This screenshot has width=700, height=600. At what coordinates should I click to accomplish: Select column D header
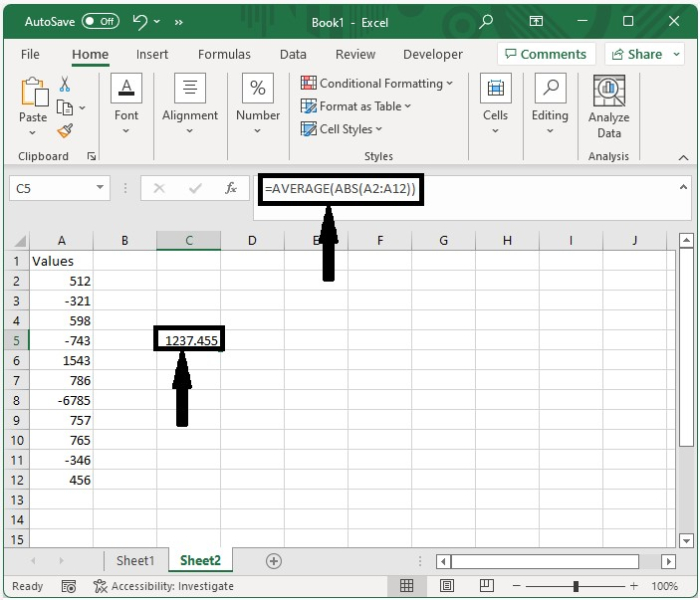[252, 241]
